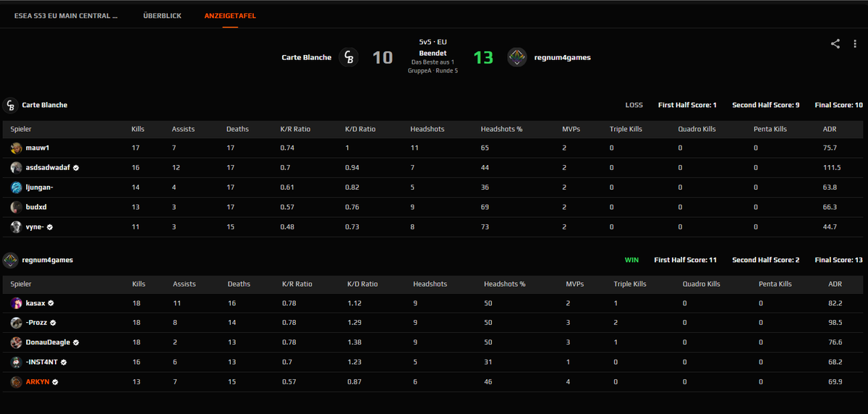Click kasax's avatar
This screenshot has height=414, width=868.
[x=16, y=303]
